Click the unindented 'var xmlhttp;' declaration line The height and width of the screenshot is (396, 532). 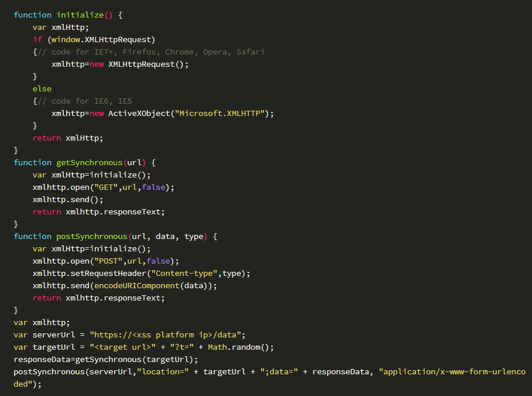pos(42,323)
